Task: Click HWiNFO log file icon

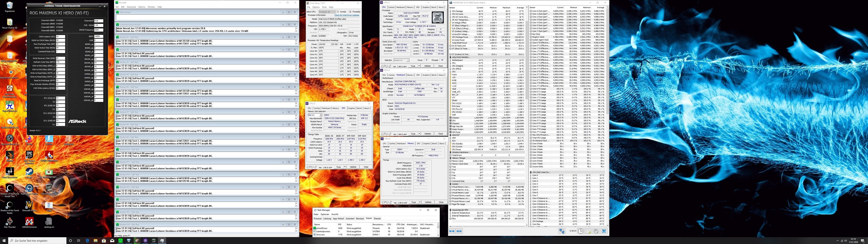Action: [x=588, y=231]
